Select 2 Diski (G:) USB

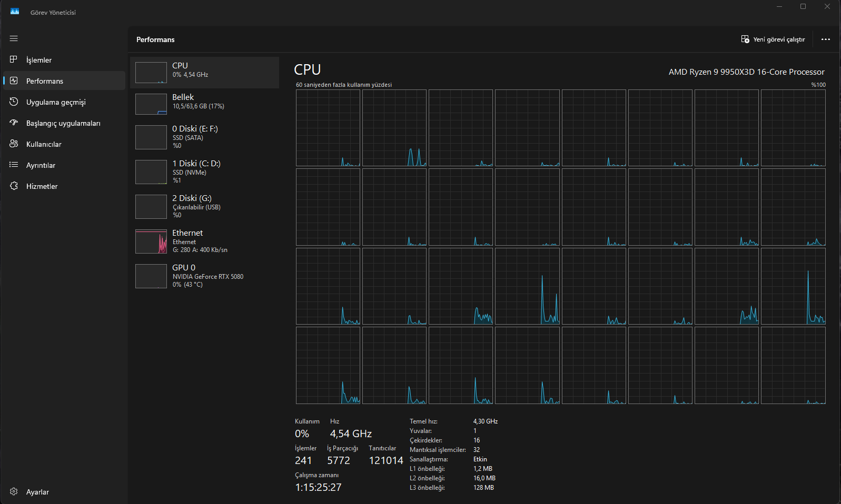[x=204, y=207]
